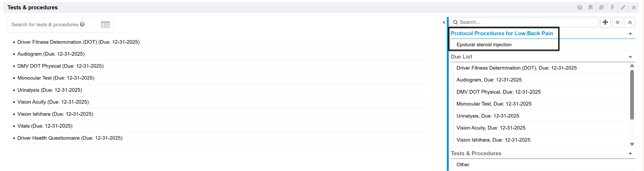Collapse the Tests & Procedures section arrow

630,153
